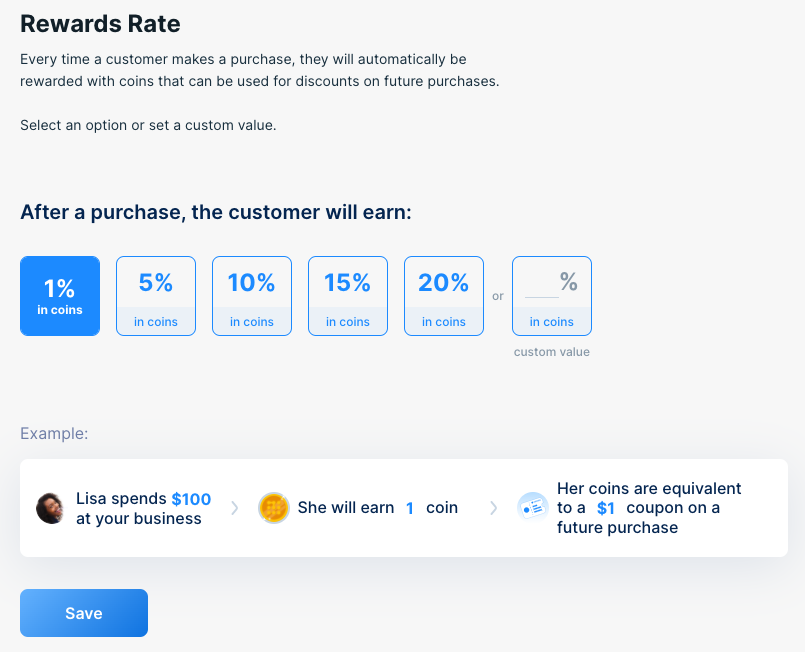Open the custom value entry card
The image size is (805, 652).
[551, 295]
